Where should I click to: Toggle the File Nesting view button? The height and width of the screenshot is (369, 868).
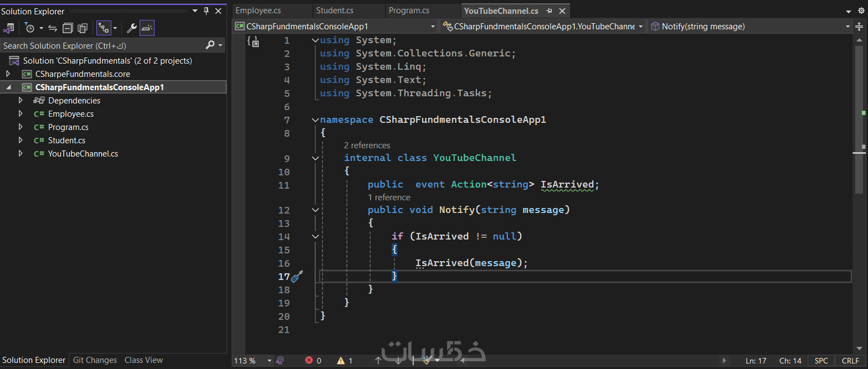(104, 28)
